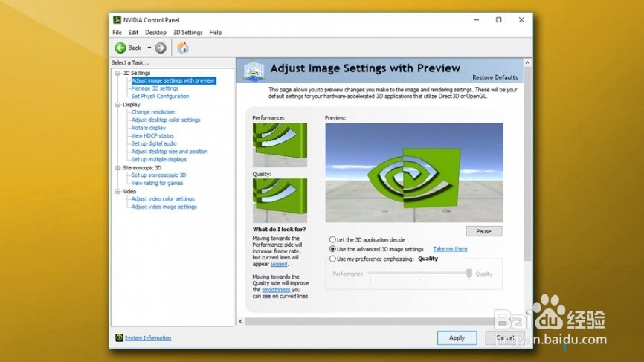
Task: Select Manage 3D settings
Action: 155,88
